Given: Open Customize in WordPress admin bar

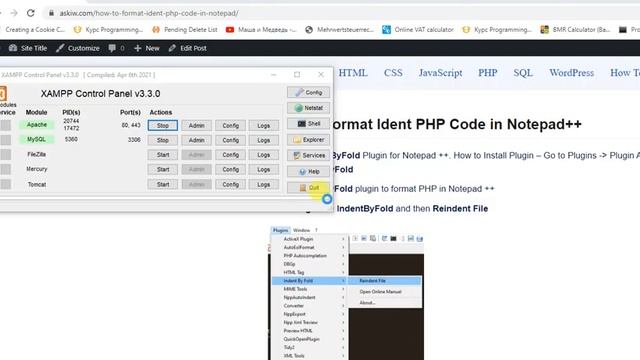Looking at the screenshot, I should (x=78, y=48).
